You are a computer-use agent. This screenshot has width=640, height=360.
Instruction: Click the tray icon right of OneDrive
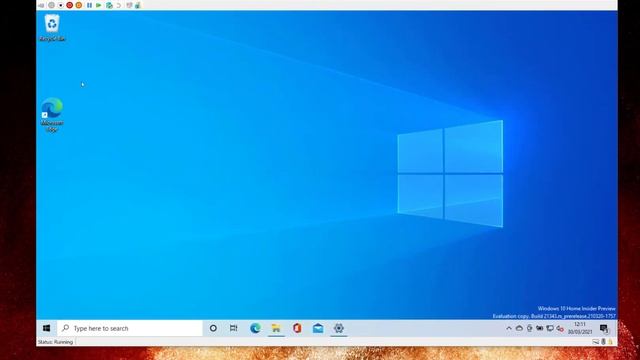pyautogui.click(x=529, y=328)
